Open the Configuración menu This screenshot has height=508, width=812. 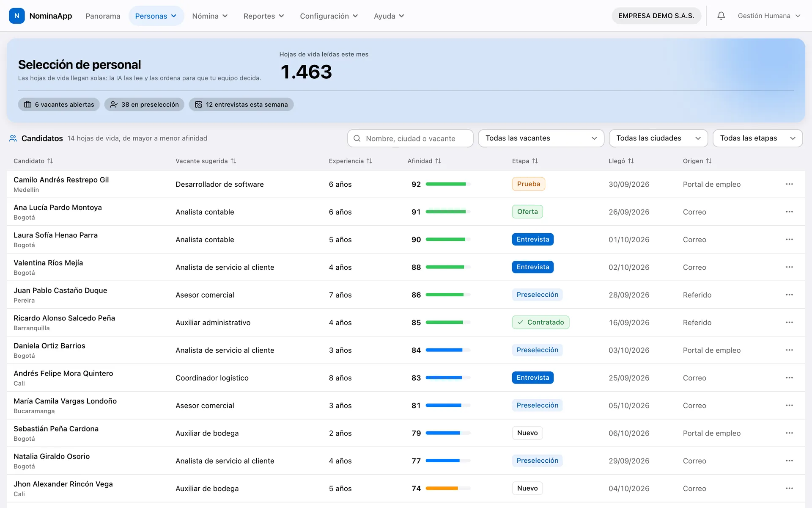point(329,16)
